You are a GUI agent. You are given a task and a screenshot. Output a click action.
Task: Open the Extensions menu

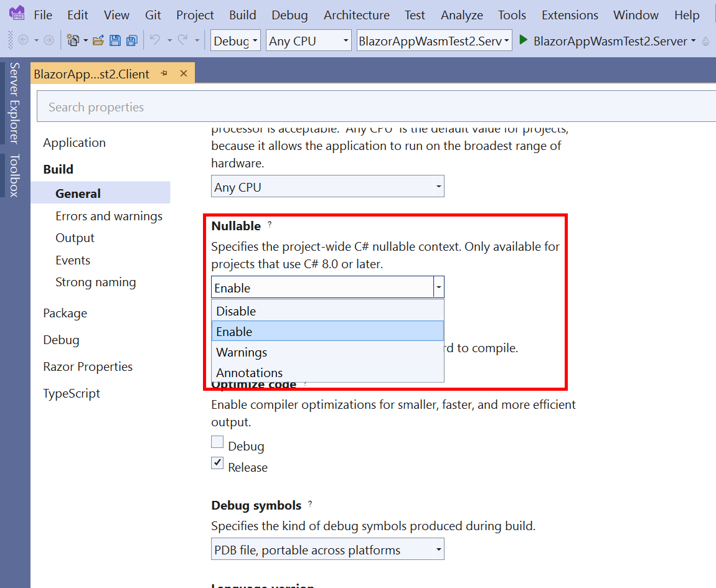click(570, 15)
